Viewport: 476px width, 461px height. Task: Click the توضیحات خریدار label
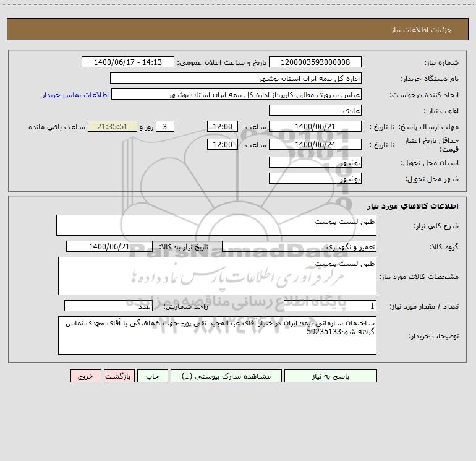pos(434,336)
